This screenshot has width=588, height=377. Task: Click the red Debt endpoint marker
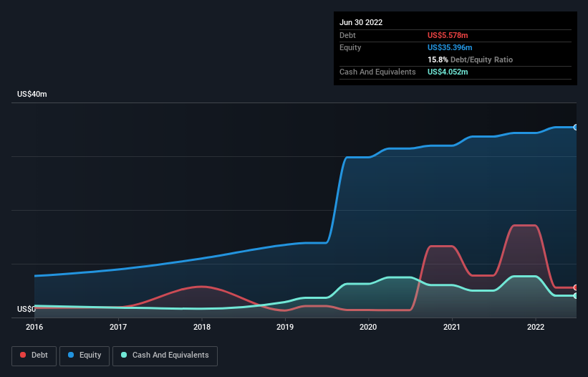(x=576, y=287)
